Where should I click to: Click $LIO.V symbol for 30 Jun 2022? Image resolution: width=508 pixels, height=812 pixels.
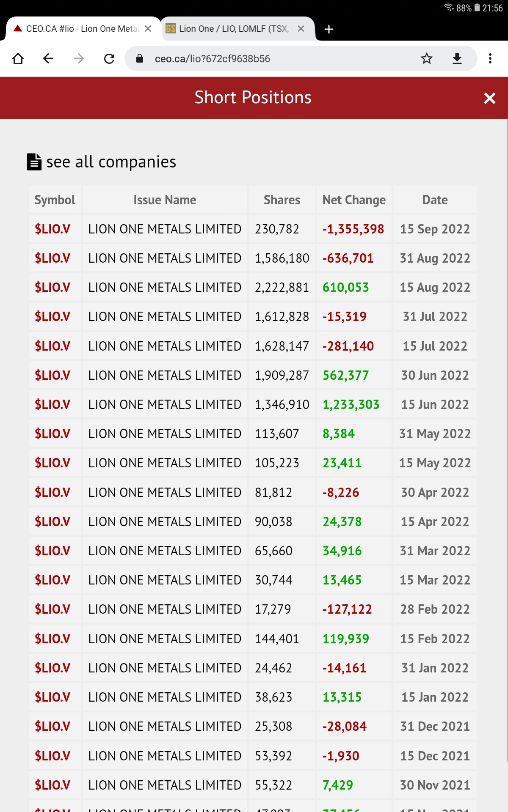52,375
